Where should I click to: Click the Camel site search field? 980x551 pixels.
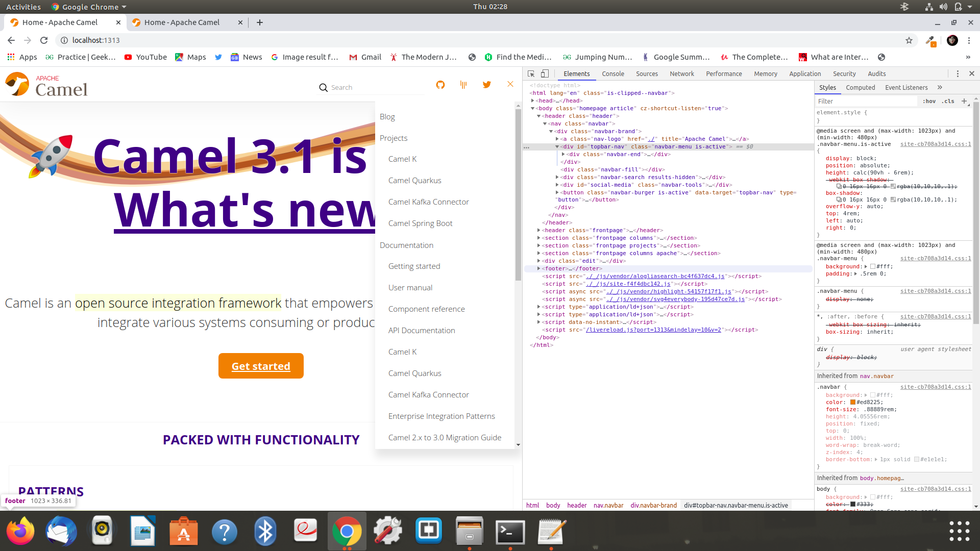click(377, 88)
